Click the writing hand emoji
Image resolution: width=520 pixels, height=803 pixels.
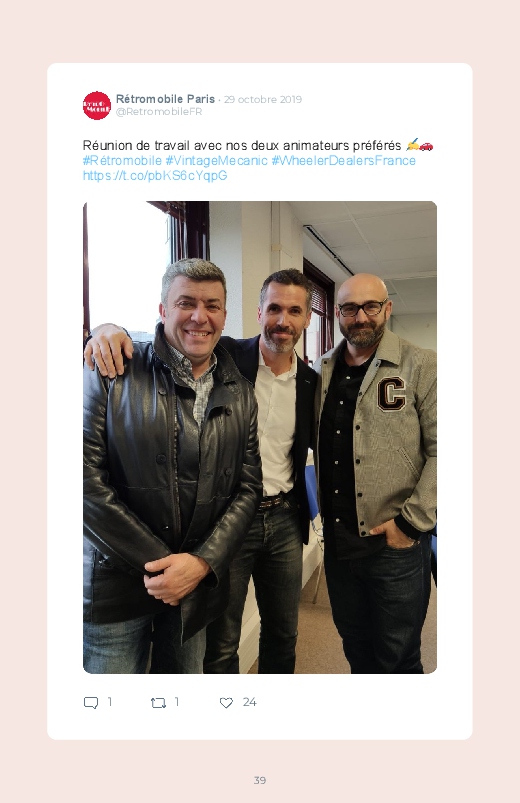(412, 145)
